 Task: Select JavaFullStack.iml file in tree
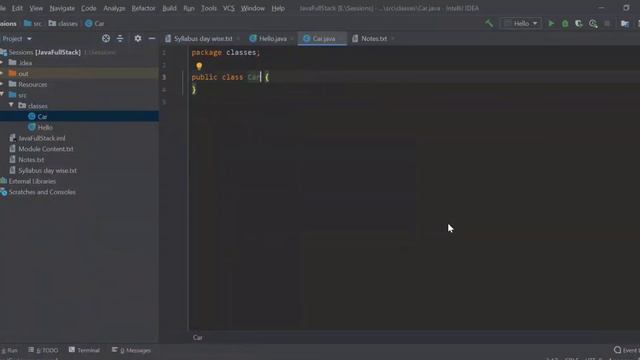pos(42,138)
